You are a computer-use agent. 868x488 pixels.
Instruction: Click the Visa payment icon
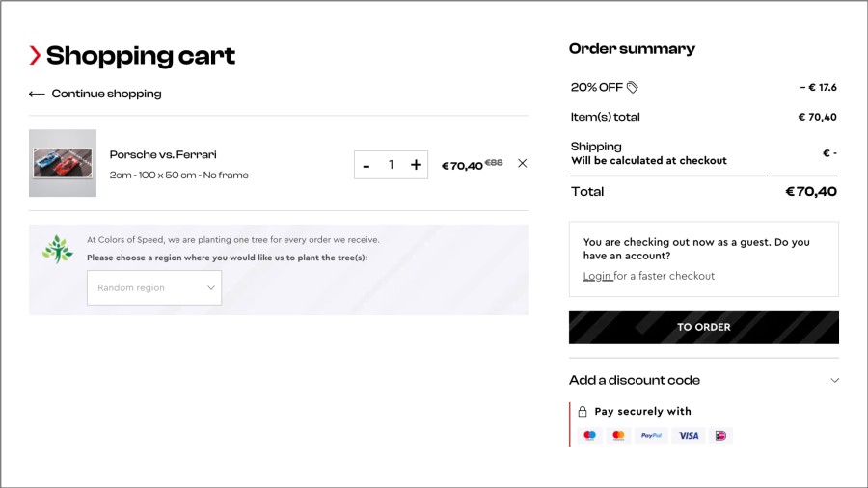(x=689, y=436)
